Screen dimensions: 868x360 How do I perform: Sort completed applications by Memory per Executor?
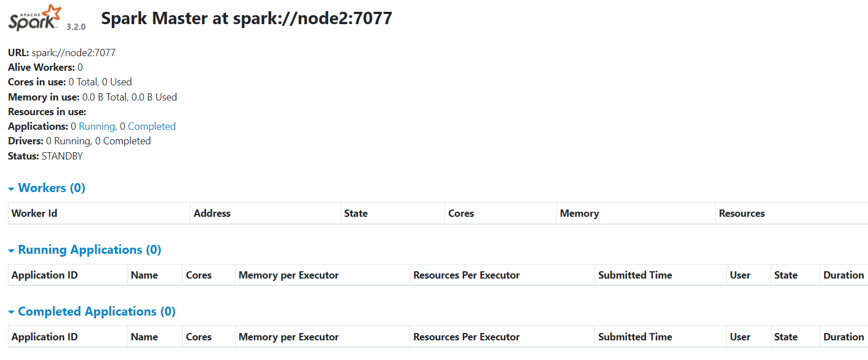[x=289, y=337]
